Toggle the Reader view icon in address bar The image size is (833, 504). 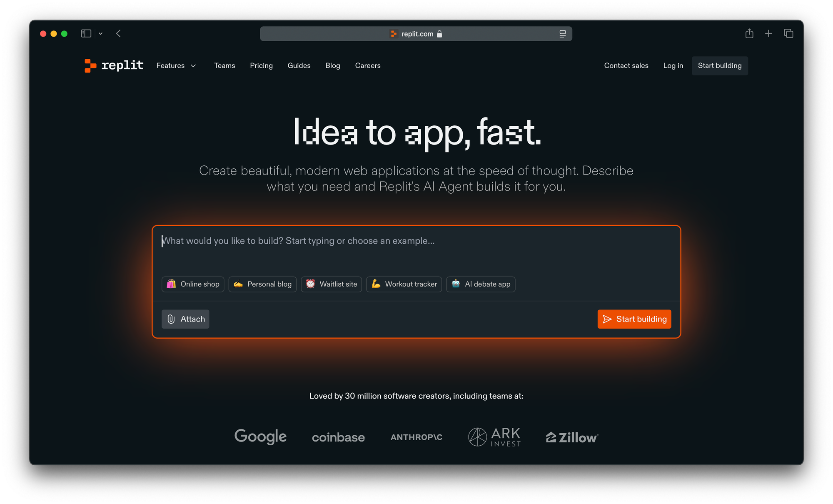(563, 34)
